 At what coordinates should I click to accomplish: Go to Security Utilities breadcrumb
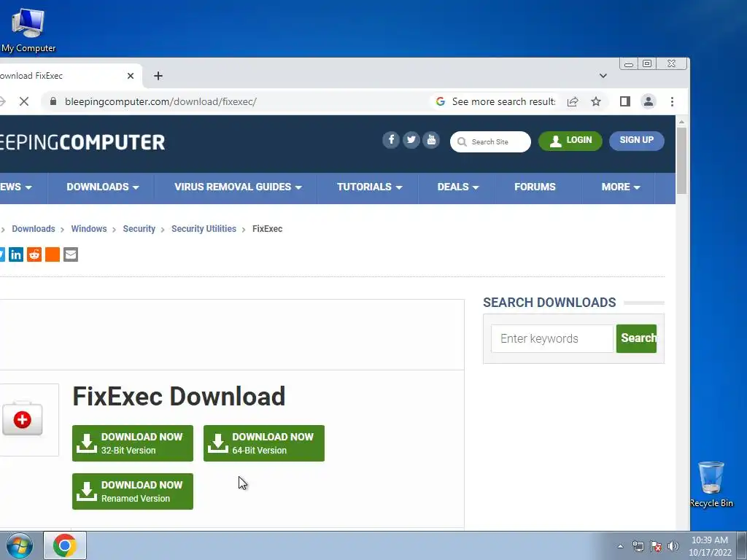[204, 229]
